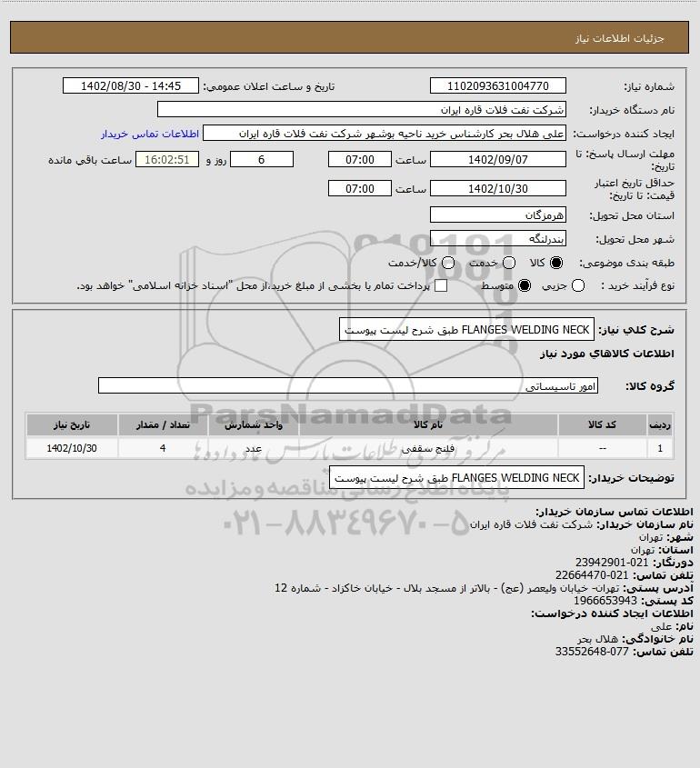The image size is (700, 768).
Task: Select the جزیی purchase type radio
Action: [x=578, y=285]
